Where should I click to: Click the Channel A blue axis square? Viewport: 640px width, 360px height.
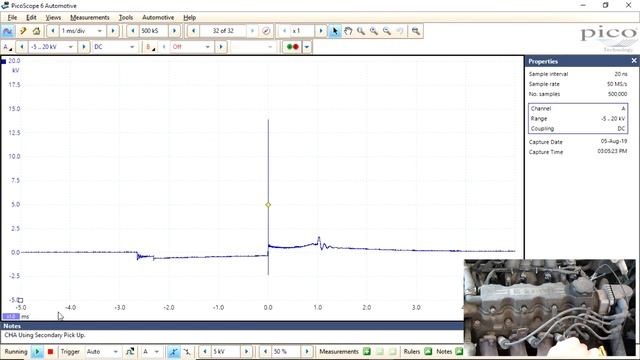tap(4, 62)
